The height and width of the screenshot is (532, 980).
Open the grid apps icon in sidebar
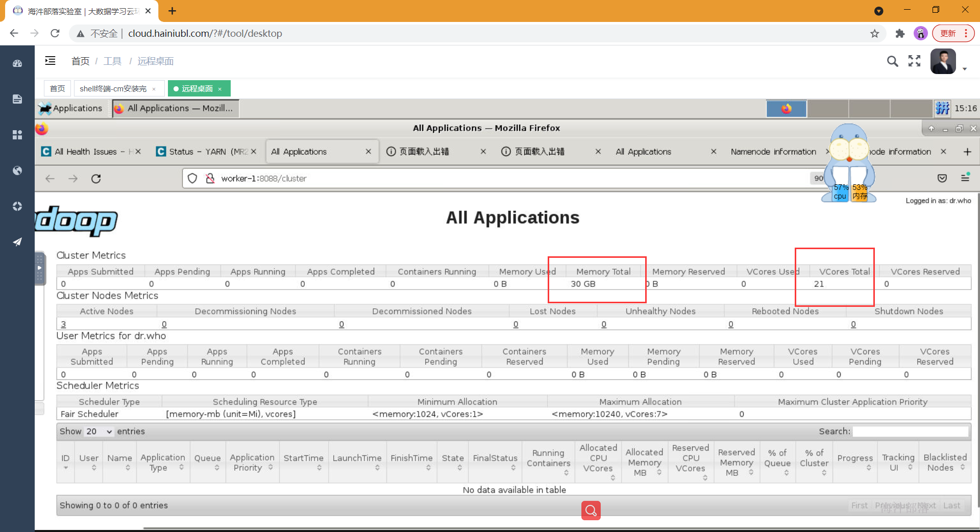coord(17,134)
